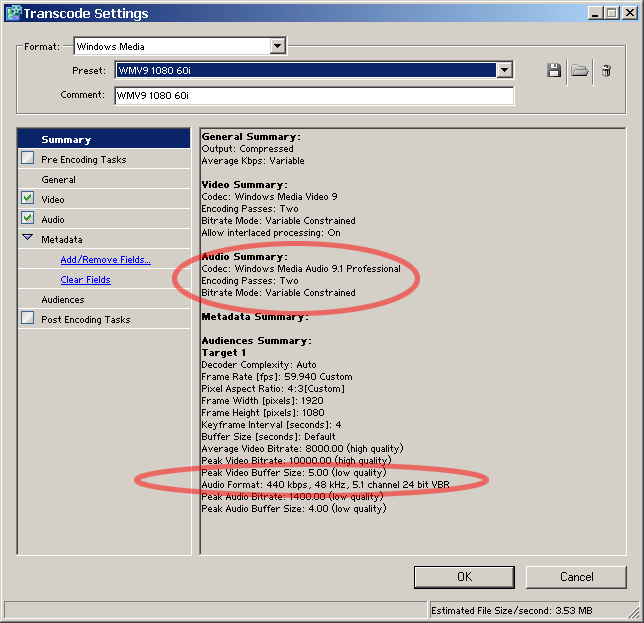Viewport: 644px width, 623px height.
Task: Uncheck the Audio checkbox
Action: point(28,218)
